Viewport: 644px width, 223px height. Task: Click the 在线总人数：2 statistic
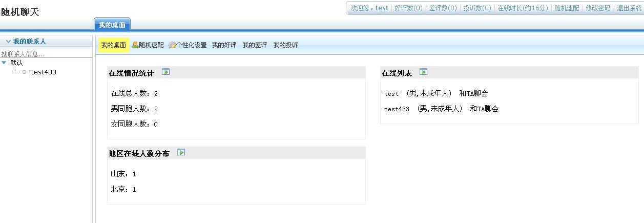pos(134,93)
